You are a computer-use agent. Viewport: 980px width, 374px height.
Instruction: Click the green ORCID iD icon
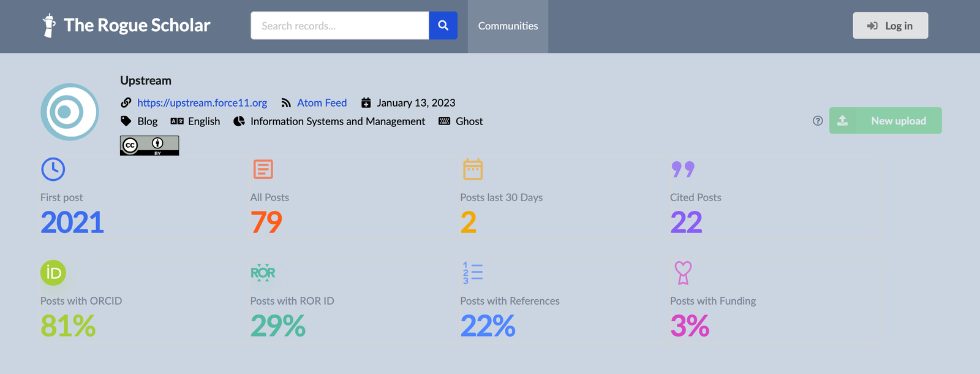[x=53, y=273]
